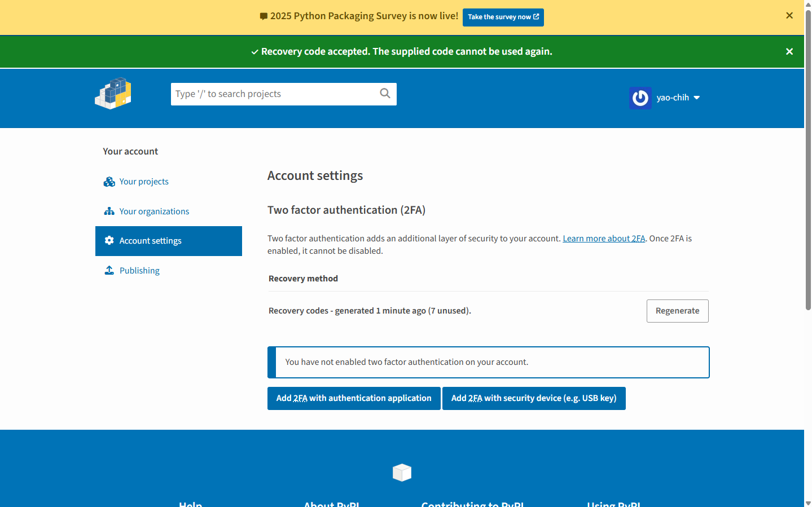Viewport: 812px width, 507px height.
Task: Dismiss the Python Packaging Survey banner
Action: pos(789,16)
